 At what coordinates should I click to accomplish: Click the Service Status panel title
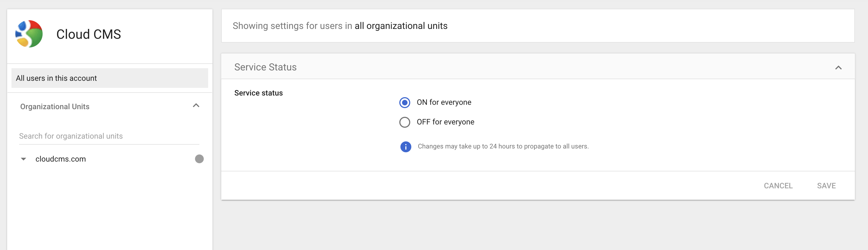coord(265,67)
